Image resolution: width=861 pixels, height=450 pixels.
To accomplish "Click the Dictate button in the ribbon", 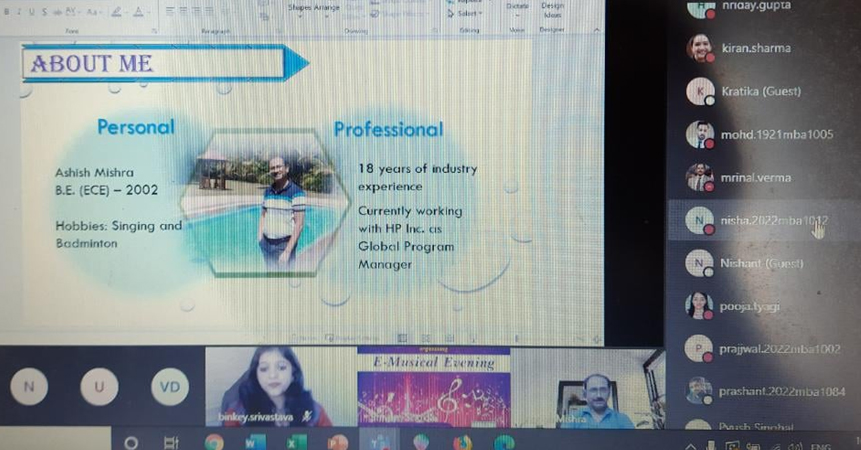I will pos(517,8).
